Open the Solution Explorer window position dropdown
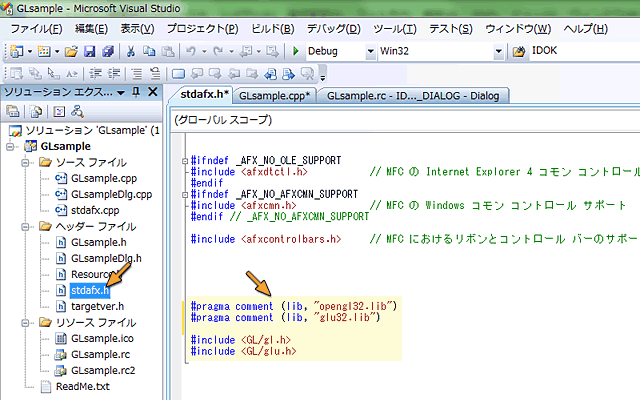This screenshot has height=400, width=640. coord(121,93)
